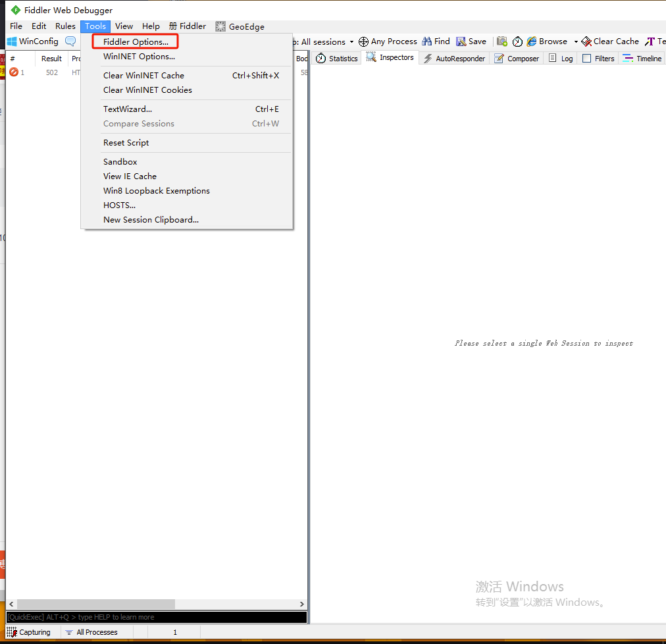
Task: Switch to the Statistics tab
Action: coord(337,58)
